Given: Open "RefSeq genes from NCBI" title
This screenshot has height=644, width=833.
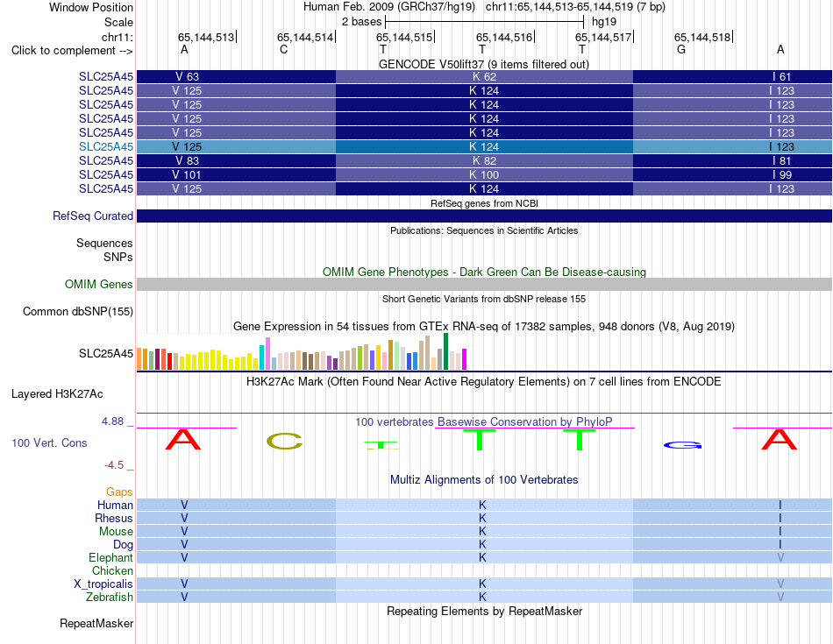Looking at the screenshot, I should click(484, 203).
